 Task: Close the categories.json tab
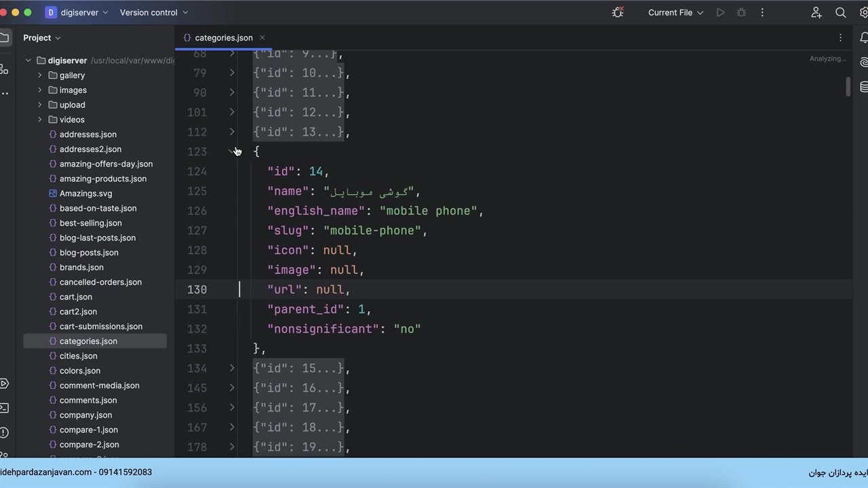[x=262, y=38]
